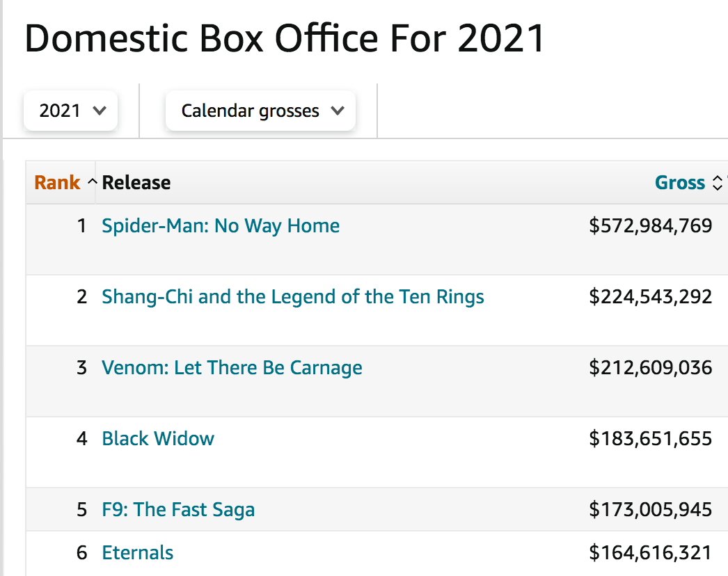
Task: Open F9: The Fast Saga link
Action: [178, 510]
